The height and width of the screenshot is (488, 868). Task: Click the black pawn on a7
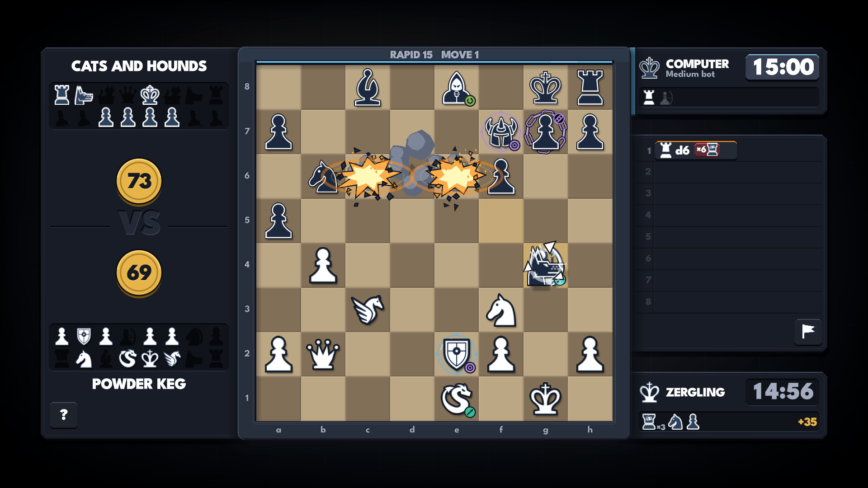(278, 131)
